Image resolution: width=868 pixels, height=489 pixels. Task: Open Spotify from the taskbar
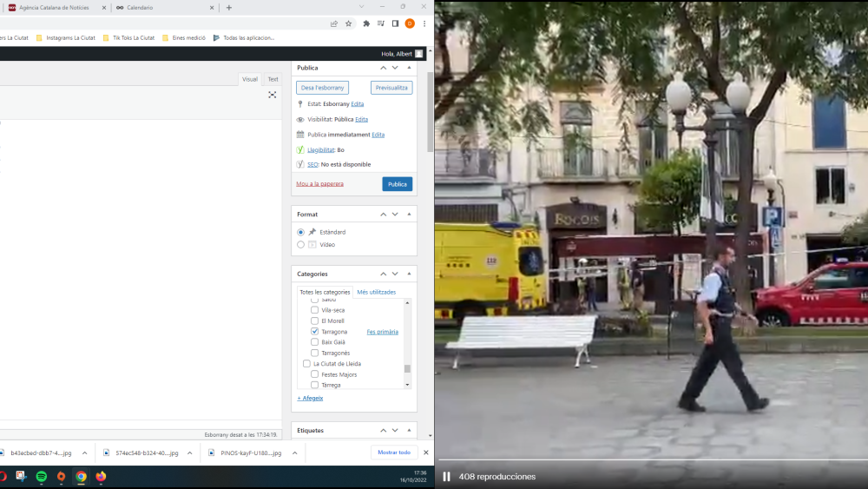click(x=42, y=476)
